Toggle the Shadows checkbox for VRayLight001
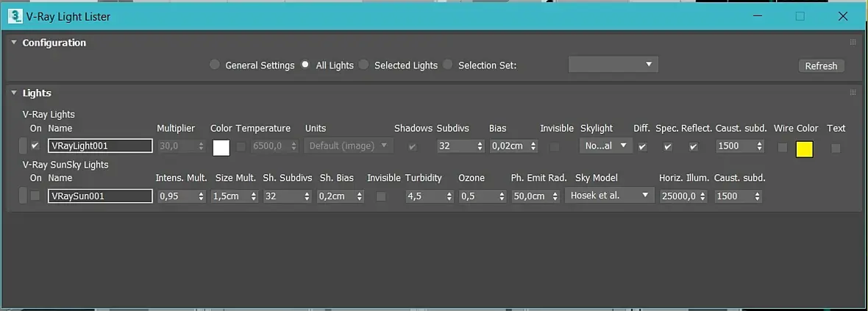This screenshot has width=868, height=311. [x=413, y=146]
